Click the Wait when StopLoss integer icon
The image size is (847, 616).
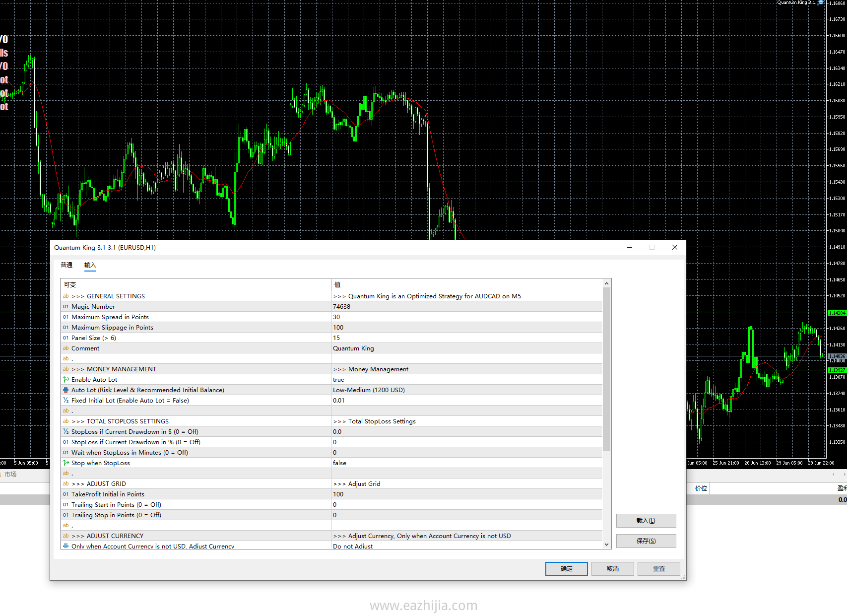[x=65, y=453]
